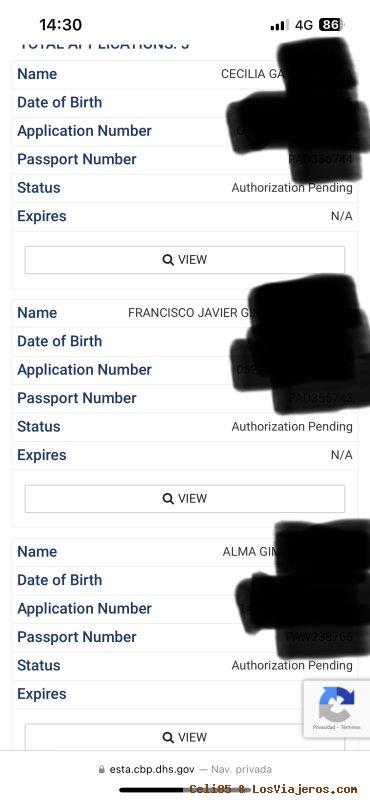This screenshot has width=370, height=800.
Task: Tap the 14:30 clock in status bar
Action: (x=60, y=24)
